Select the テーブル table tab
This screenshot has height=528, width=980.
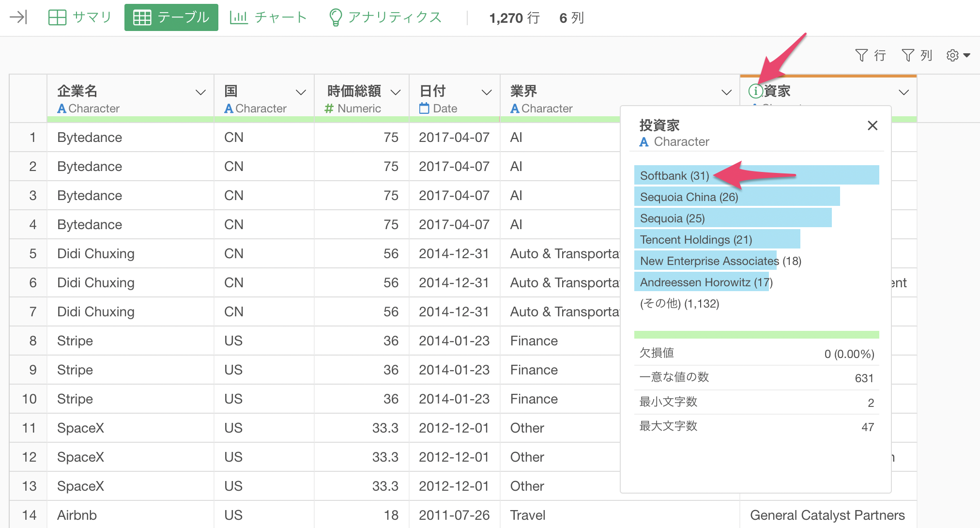point(171,17)
